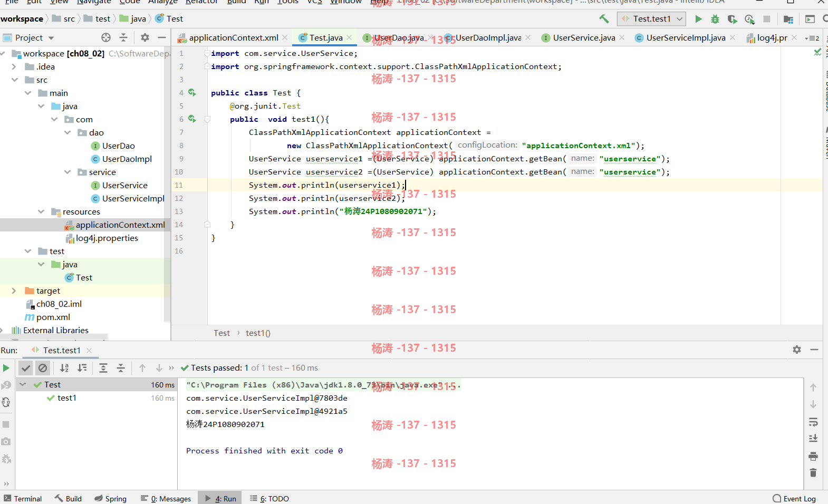Rerun tests from the Run panel
The image size is (828, 504).
tap(6, 368)
